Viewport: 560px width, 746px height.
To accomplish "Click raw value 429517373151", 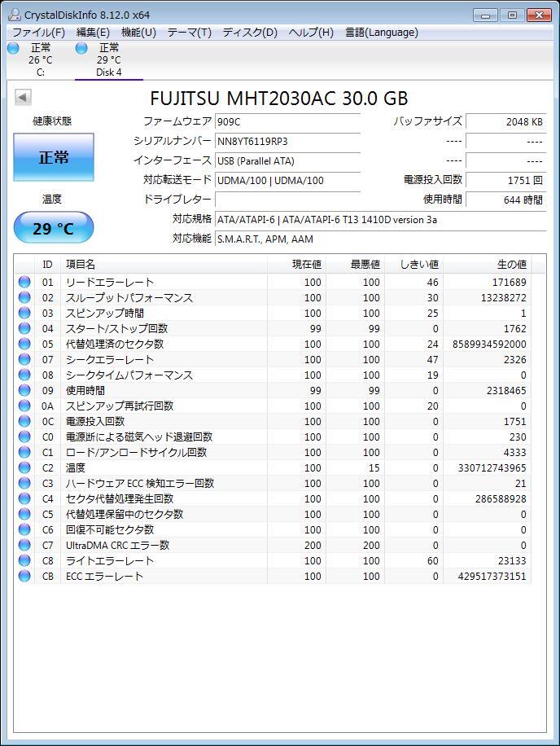I will click(492, 576).
